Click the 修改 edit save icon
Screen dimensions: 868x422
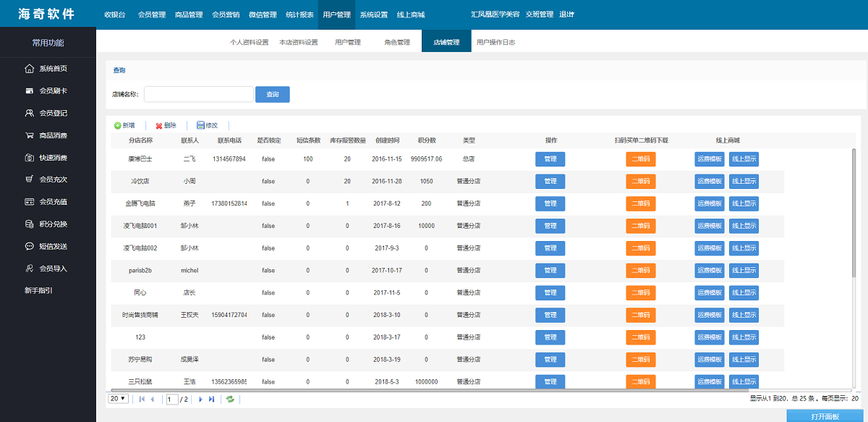[200, 125]
